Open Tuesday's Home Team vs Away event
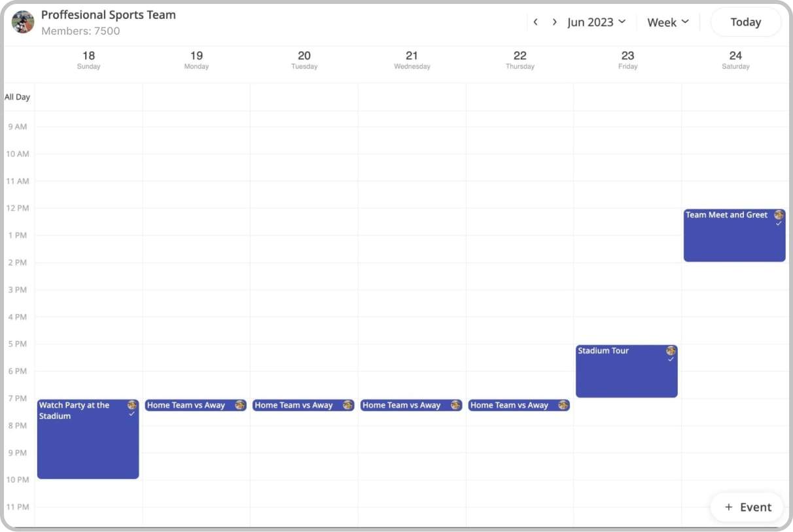 coord(294,405)
